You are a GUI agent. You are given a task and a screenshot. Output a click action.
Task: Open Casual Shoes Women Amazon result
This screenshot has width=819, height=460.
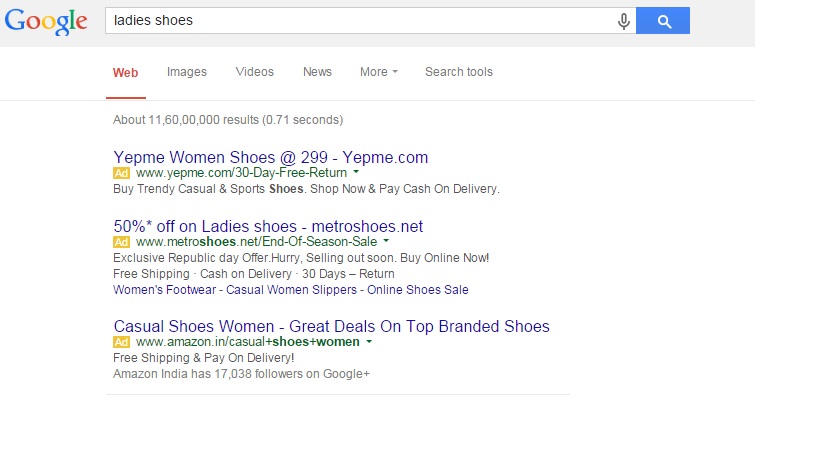[x=332, y=326]
